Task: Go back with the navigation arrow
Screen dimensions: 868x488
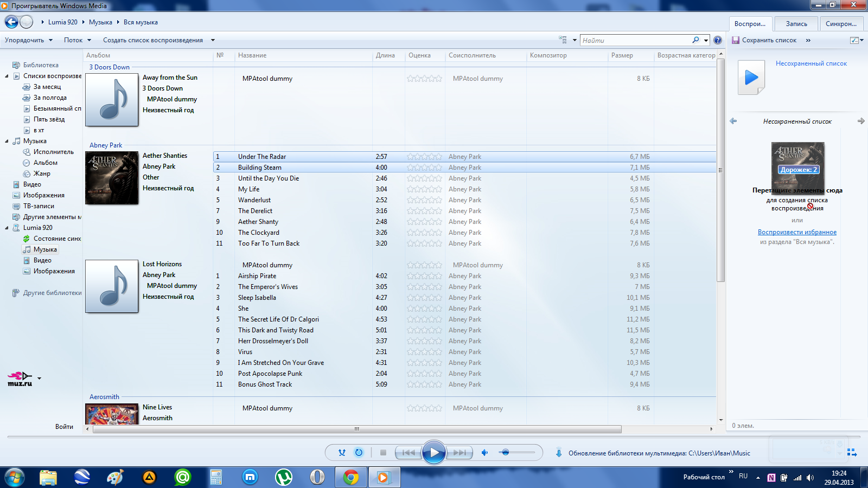Action: click(x=11, y=22)
